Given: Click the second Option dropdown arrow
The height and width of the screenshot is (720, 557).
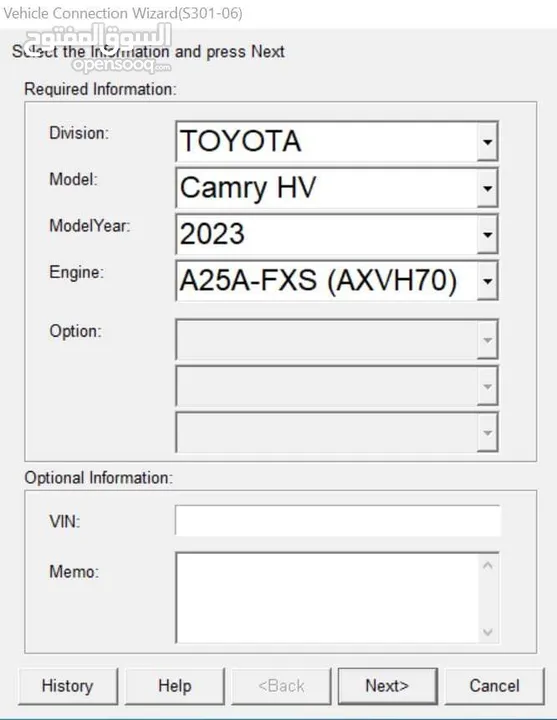Looking at the screenshot, I should 487,386.
